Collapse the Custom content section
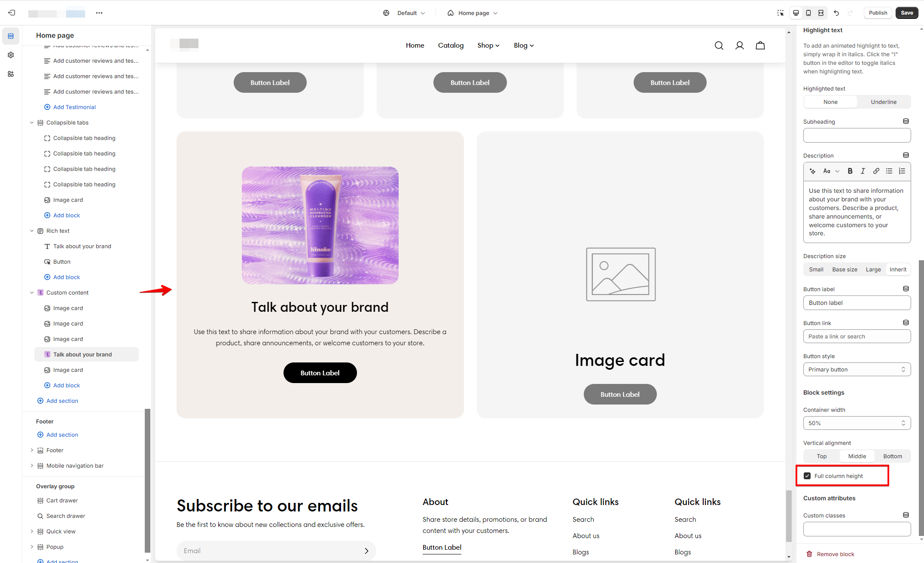 coord(32,292)
